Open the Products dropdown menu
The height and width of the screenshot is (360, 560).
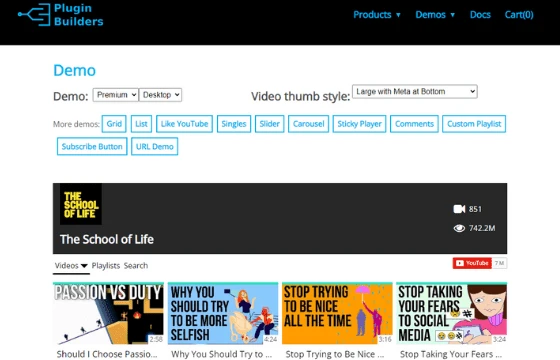pos(377,15)
